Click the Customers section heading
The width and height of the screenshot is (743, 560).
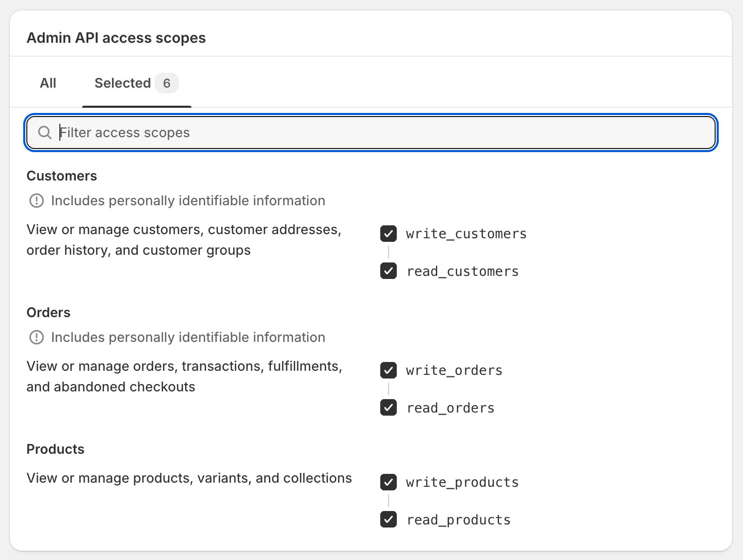62,176
